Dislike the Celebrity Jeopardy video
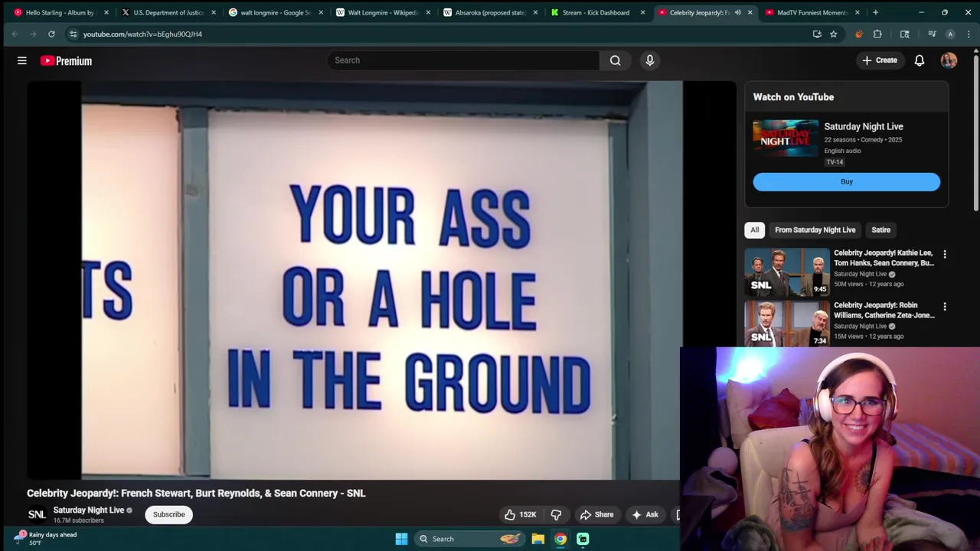The image size is (980, 551). [557, 514]
